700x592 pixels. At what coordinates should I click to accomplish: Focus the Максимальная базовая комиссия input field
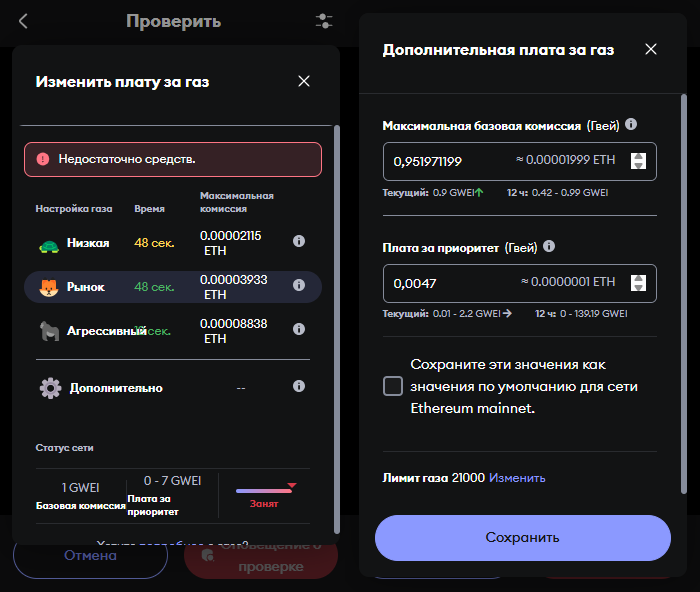tap(520, 161)
